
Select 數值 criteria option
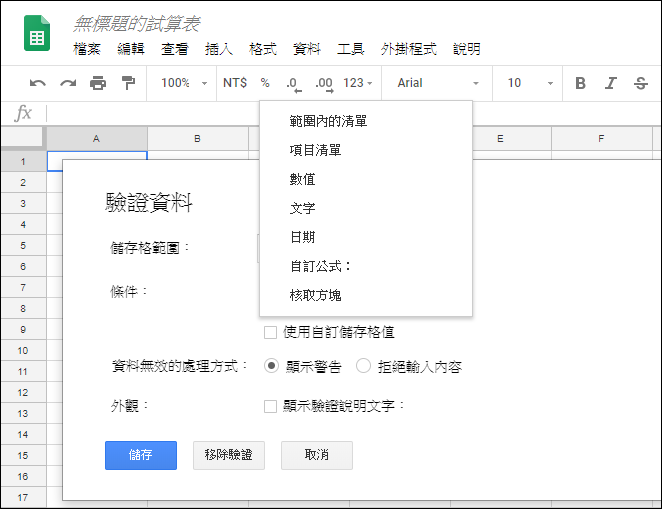(366, 179)
